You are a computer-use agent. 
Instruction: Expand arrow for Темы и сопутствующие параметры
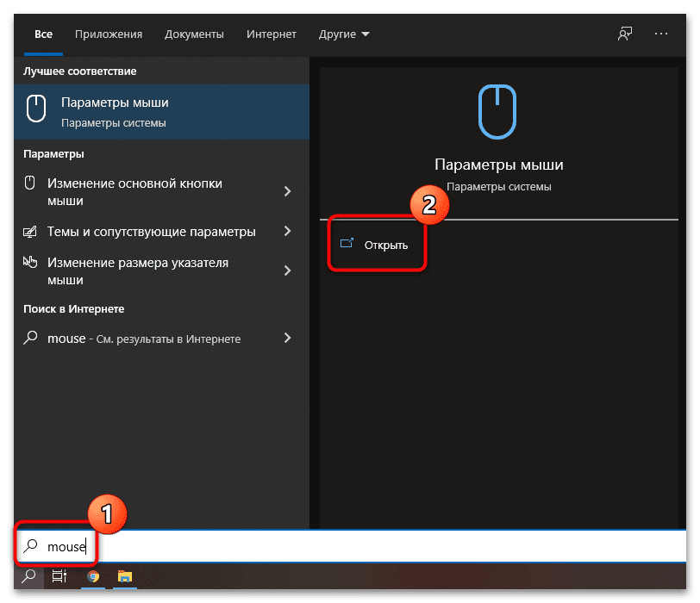coord(288,231)
